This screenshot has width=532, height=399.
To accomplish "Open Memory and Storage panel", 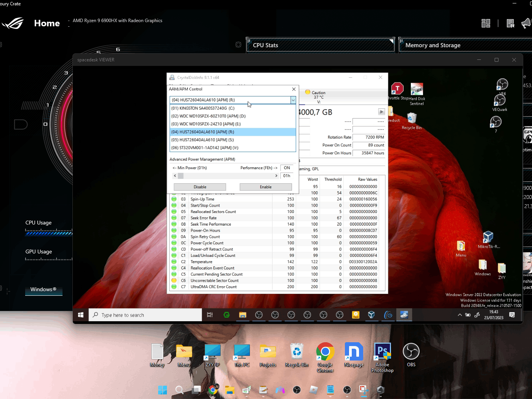I will click(465, 45).
